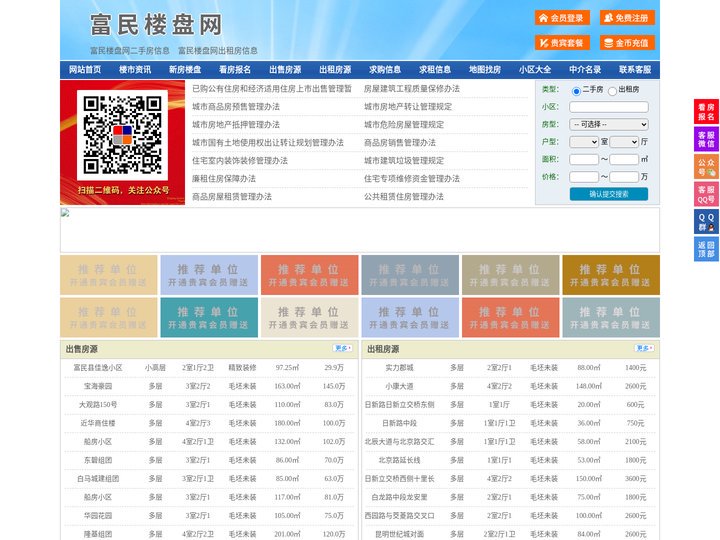Open 中介名录 navigation item
Viewport: 720px width, 540px height.
coord(585,70)
